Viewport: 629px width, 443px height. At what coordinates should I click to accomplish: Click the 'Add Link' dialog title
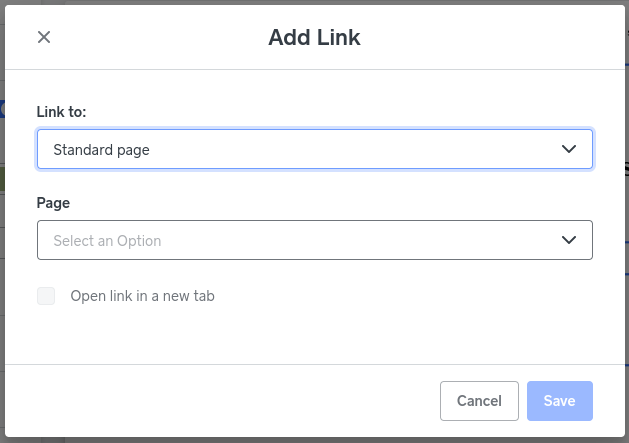coord(314,38)
